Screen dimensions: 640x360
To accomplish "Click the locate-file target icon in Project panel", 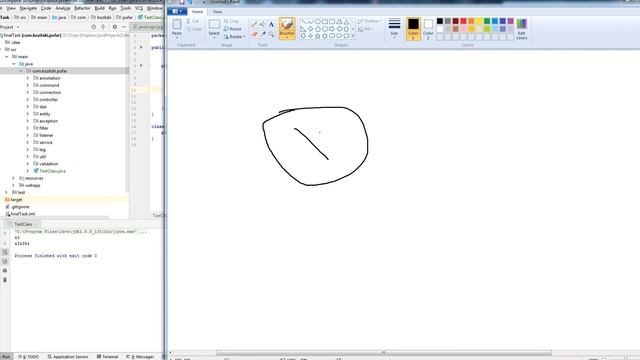I will coord(93,27).
